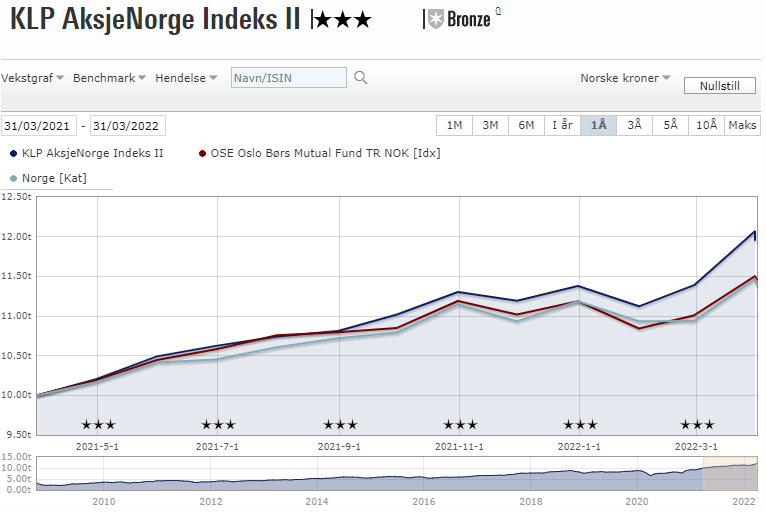Click the 2020 label in overview timeline
This screenshot has width=766, height=512.
pyautogui.click(x=637, y=501)
